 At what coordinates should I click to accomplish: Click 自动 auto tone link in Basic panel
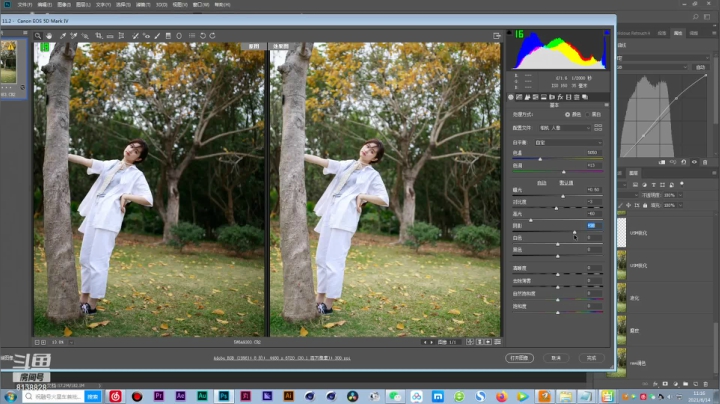[x=542, y=183]
